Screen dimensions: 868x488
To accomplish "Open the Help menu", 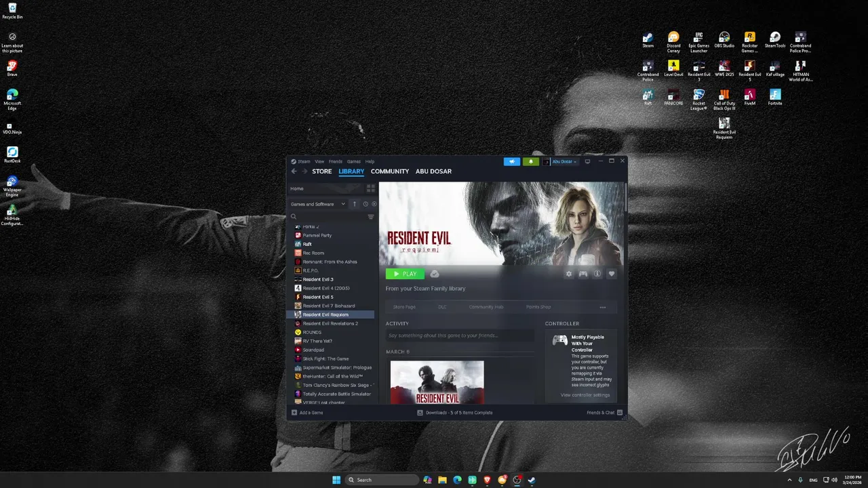I will (x=370, y=161).
